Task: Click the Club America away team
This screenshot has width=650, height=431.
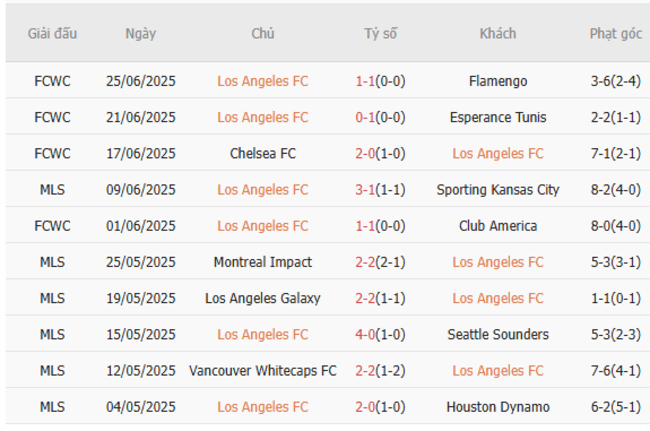Action: point(498,226)
